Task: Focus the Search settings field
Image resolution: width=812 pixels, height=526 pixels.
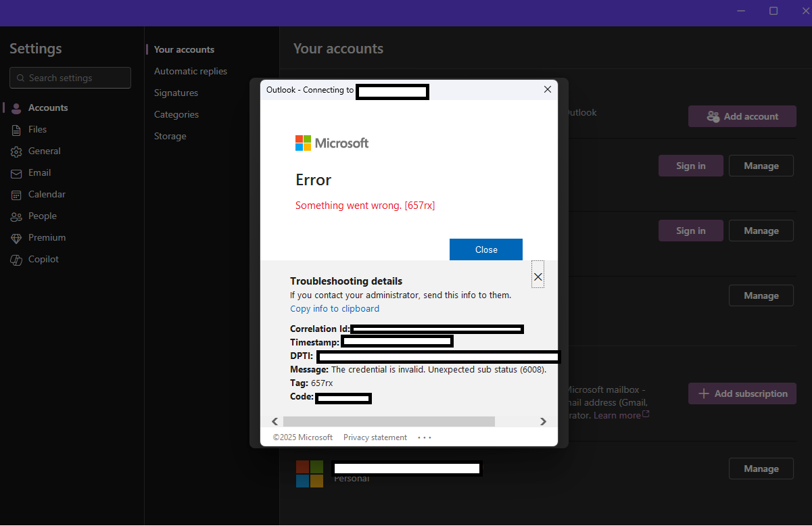Action: point(70,78)
